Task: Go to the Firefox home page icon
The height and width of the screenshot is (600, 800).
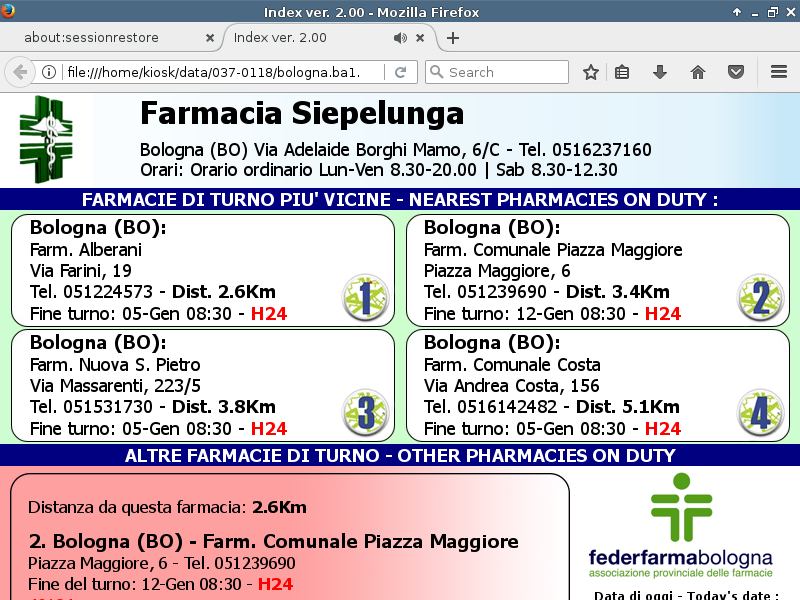Action: pos(698,72)
